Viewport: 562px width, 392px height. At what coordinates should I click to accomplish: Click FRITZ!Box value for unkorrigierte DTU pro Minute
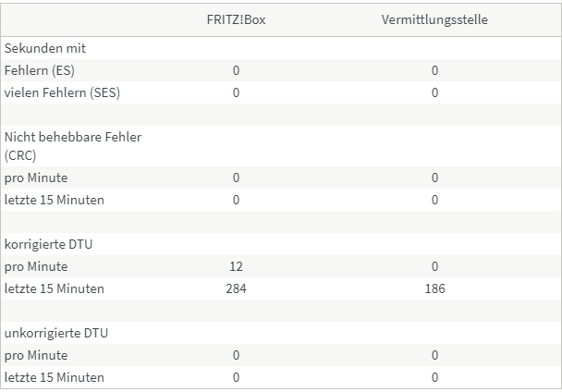tap(236, 355)
